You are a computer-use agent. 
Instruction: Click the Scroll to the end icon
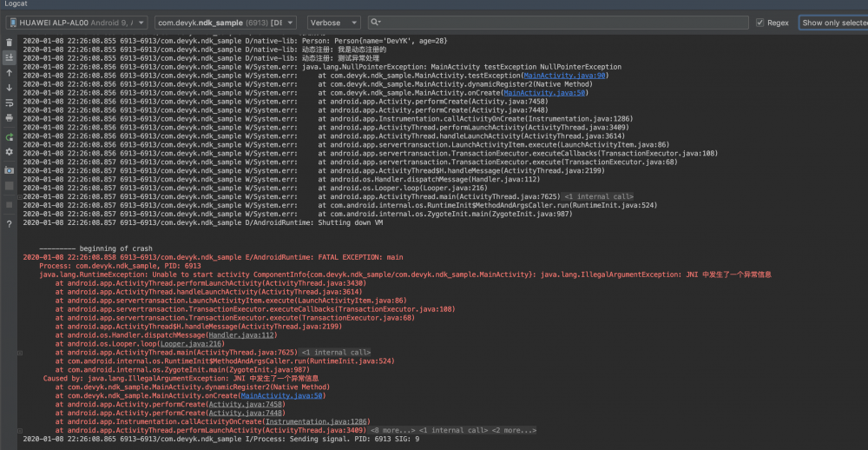(9, 57)
